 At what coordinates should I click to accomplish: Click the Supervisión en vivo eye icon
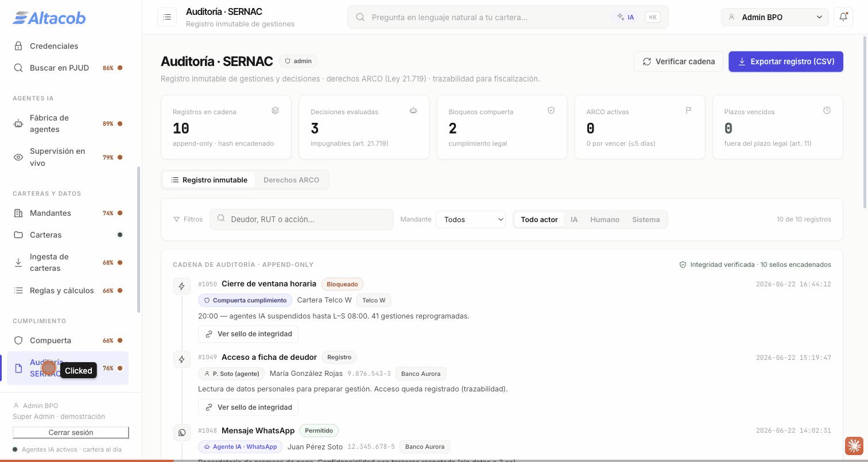(x=18, y=157)
